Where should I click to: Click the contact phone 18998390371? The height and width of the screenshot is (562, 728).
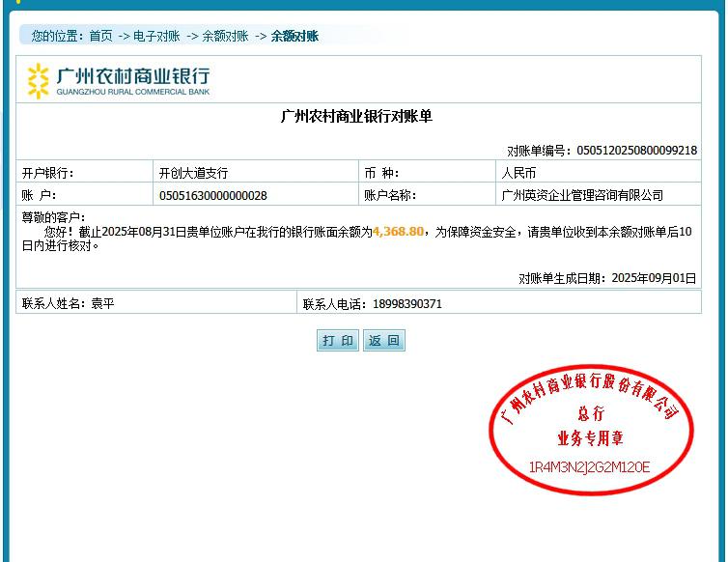(x=407, y=304)
